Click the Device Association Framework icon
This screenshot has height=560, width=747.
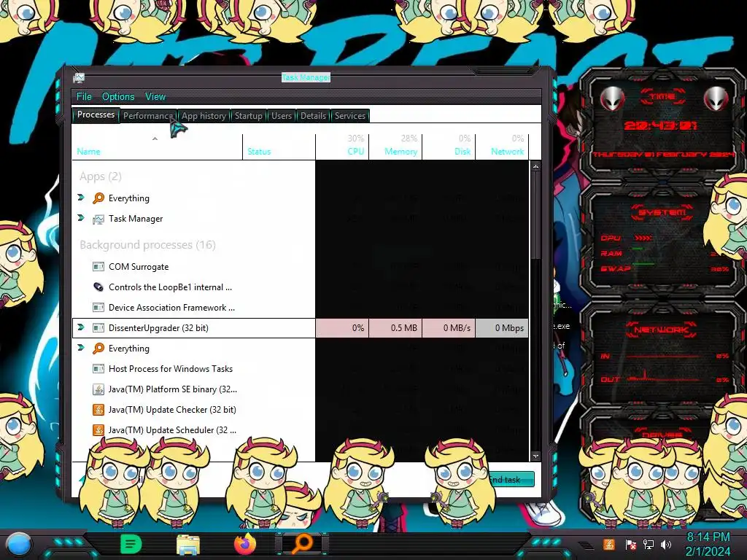(98, 308)
